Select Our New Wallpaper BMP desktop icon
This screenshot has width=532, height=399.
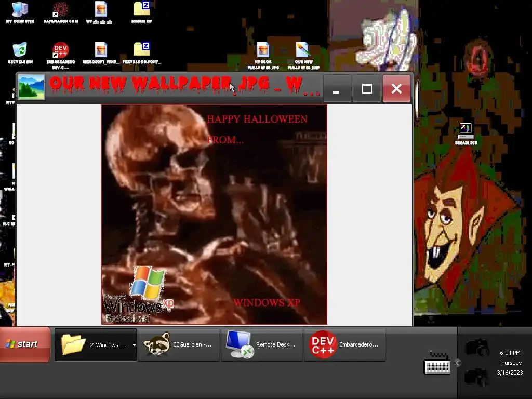pyautogui.click(x=303, y=56)
